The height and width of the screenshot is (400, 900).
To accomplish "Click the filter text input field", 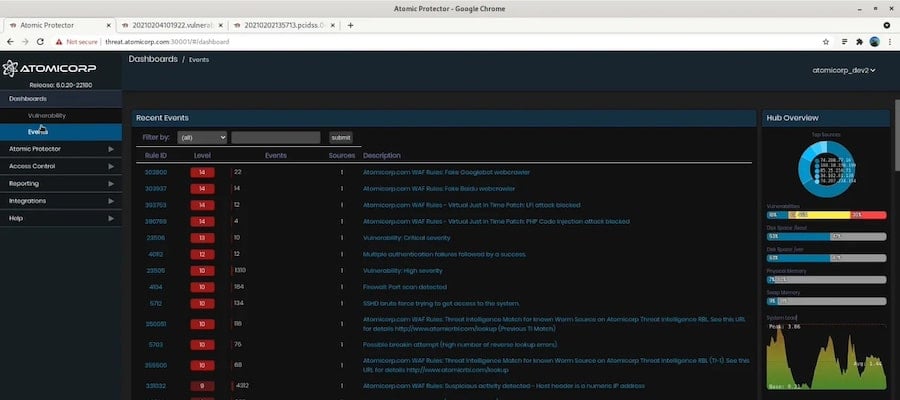I will 276,138.
